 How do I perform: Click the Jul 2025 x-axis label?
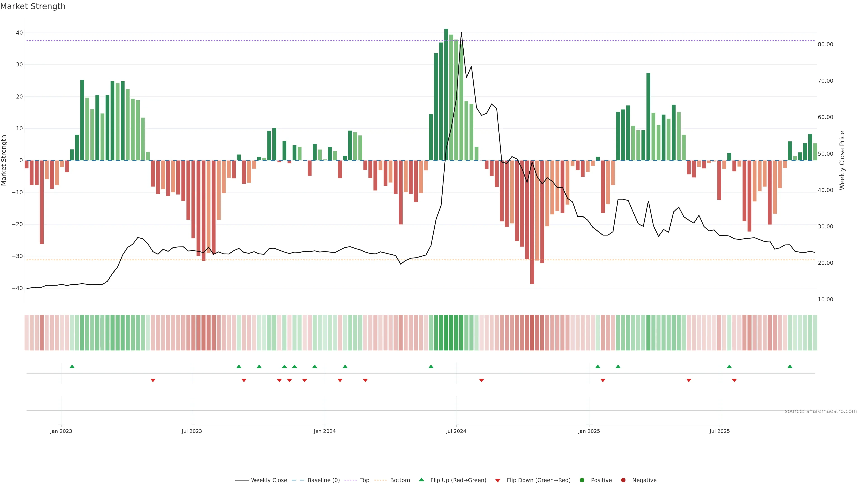[719, 431]
